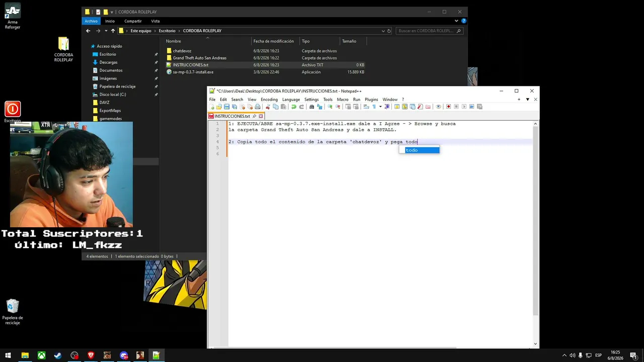The height and width of the screenshot is (362, 644).
Task: Open the Explorer quick access toolbar dropdown
Action: point(111,12)
